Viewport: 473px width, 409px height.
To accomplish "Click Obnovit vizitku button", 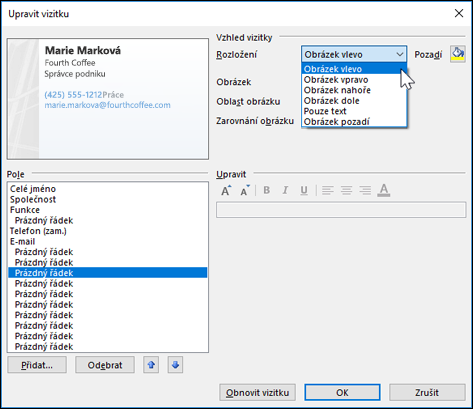I will coord(257,392).
